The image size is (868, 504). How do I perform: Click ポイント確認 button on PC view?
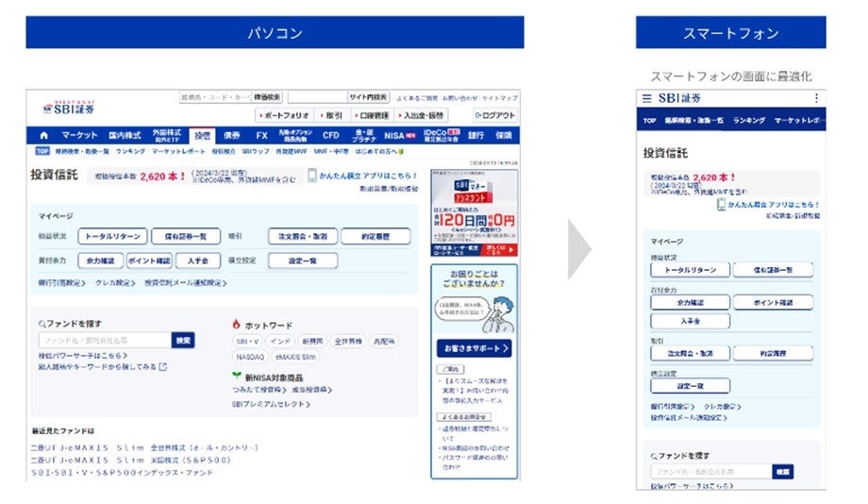149,260
